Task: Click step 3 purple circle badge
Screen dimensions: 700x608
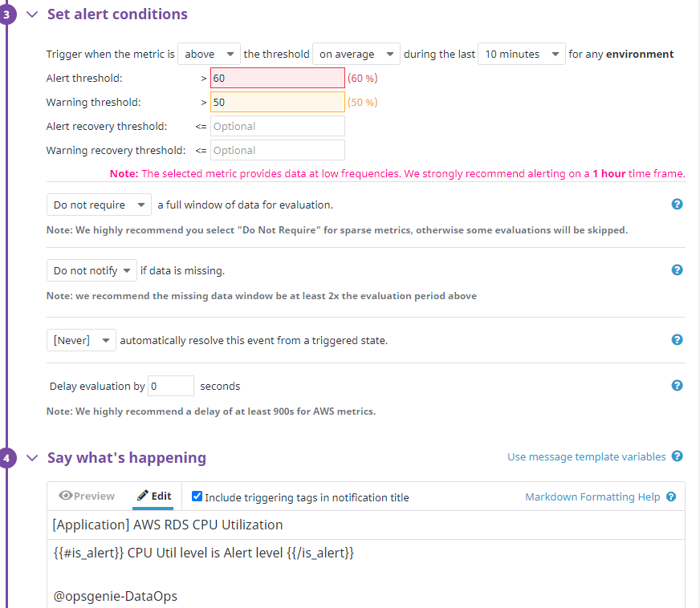Action: [6, 14]
